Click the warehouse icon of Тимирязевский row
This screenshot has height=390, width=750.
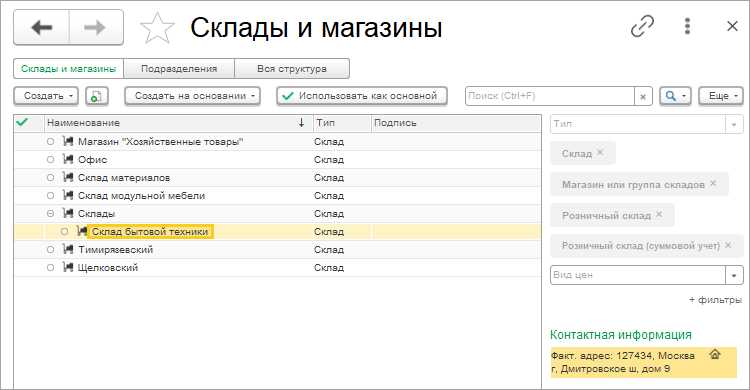[x=68, y=249]
